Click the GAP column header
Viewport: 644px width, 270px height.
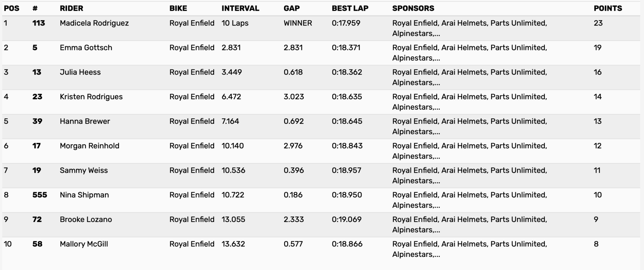291,8
